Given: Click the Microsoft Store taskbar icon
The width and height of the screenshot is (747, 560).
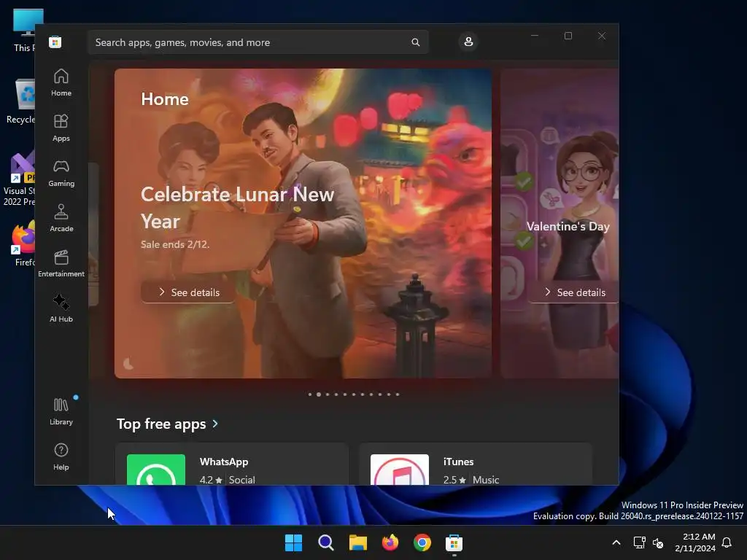Looking at the screenshot, I should pyautogui.click(x=454, y=542).
